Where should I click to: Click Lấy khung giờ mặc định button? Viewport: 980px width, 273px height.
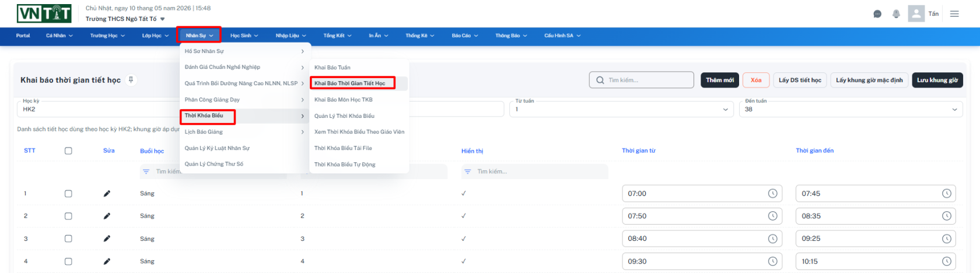point(869,80)
